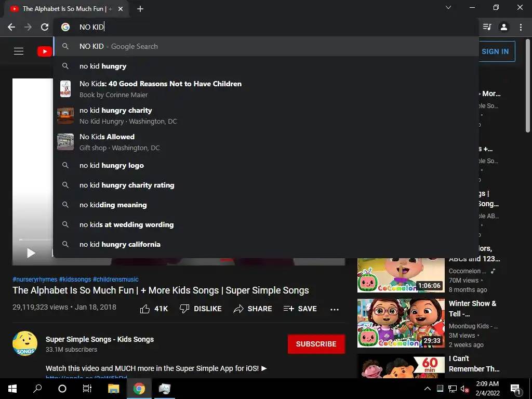The height and width of the screenshot is (399, 532).
Task: Select the 'no kid hungry' suggestion
Action: click(x=266, y=66)
